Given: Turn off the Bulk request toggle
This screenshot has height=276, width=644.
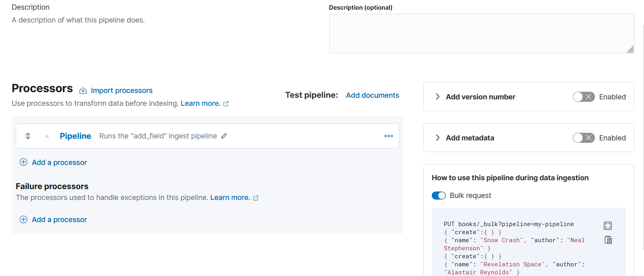Looking at the screenshot, I should pyautogui.click(x=439, y=196).
